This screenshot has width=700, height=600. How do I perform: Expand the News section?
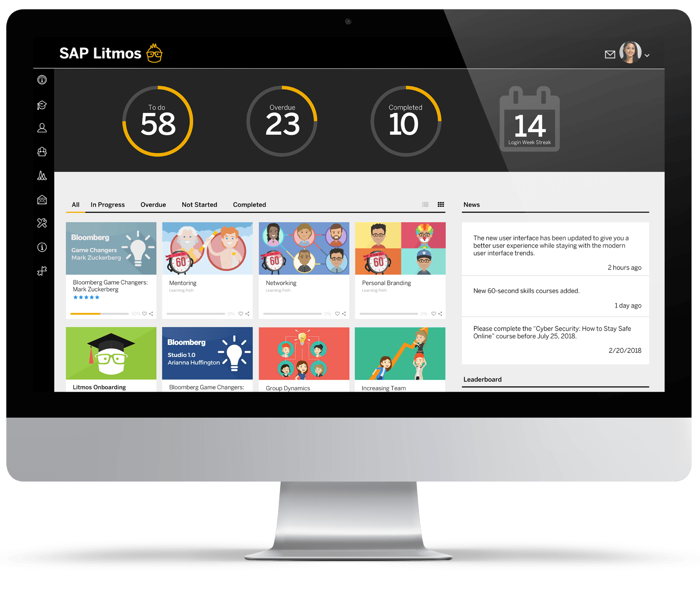pyautogui.click(x=476, y=204)
